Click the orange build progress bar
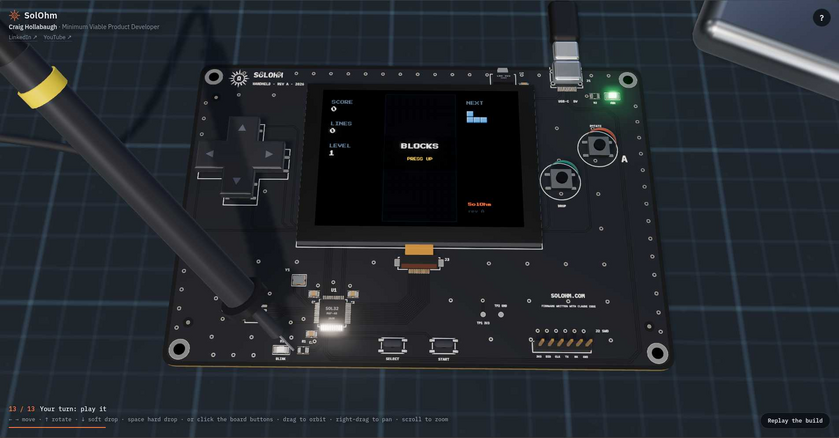The image size is (839, 438). coord(57,427)
